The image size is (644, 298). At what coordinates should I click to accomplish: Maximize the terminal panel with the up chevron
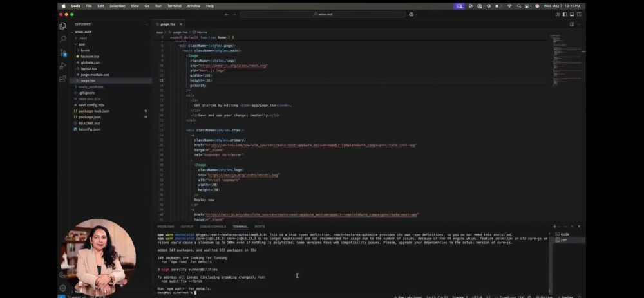(572, 226)
